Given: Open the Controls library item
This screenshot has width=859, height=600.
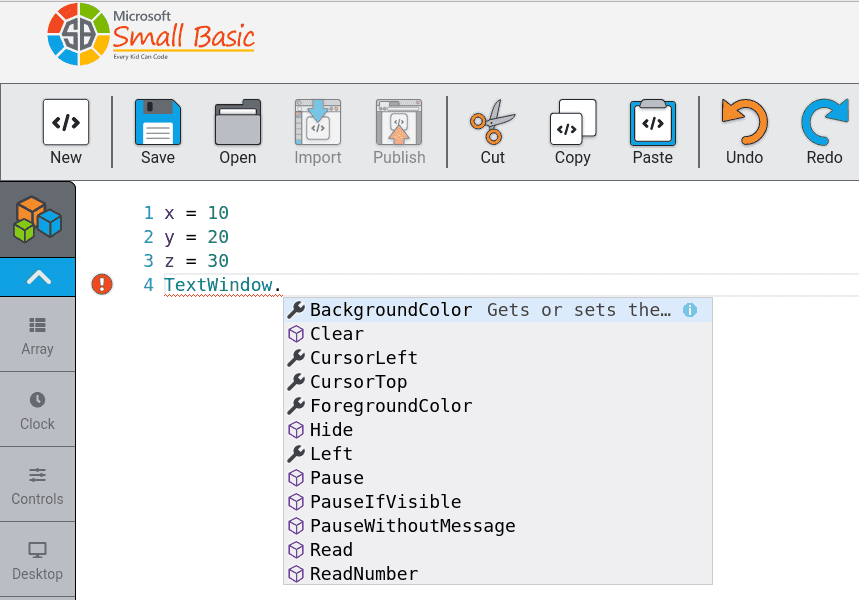Looking at the screenshot, I should click(37, 485).
